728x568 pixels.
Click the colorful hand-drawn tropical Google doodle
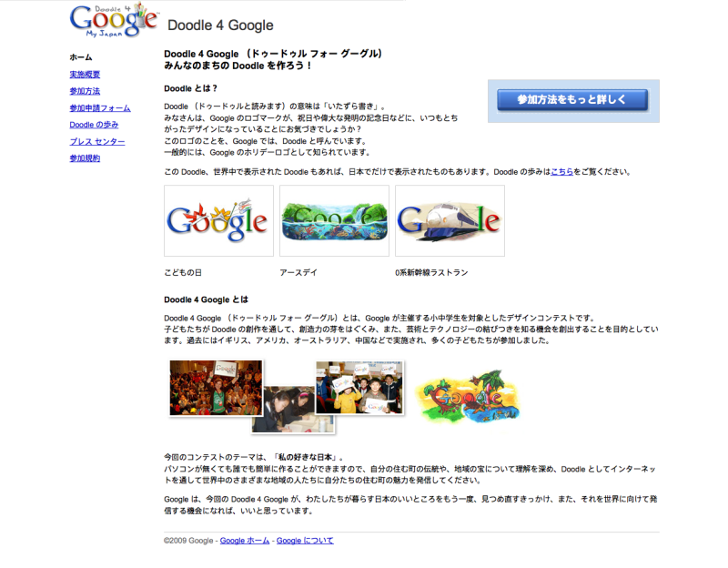[468, 396]
